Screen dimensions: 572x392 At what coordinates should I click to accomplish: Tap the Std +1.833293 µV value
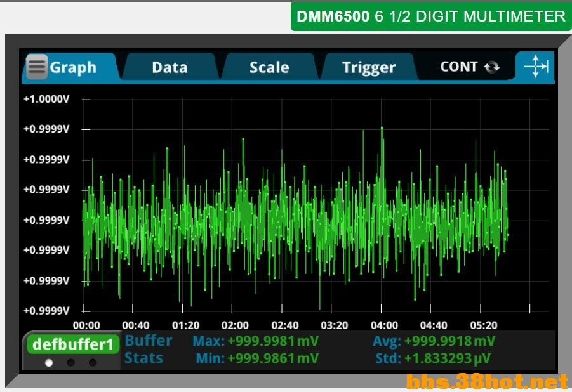coord(433,358)
